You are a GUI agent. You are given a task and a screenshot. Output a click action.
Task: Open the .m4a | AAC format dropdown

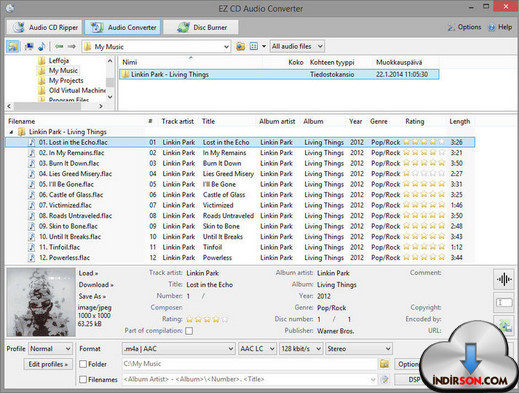coord(178,349)
